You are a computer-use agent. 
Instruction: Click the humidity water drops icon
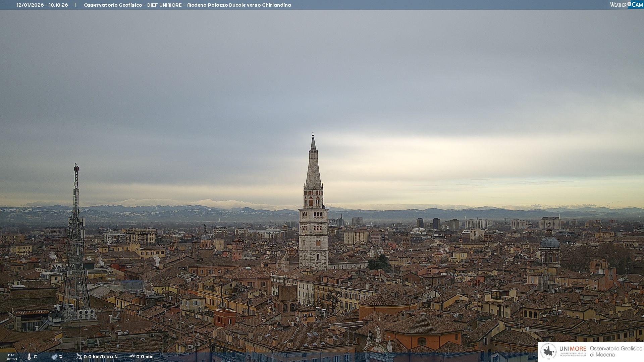coord(55,357)
